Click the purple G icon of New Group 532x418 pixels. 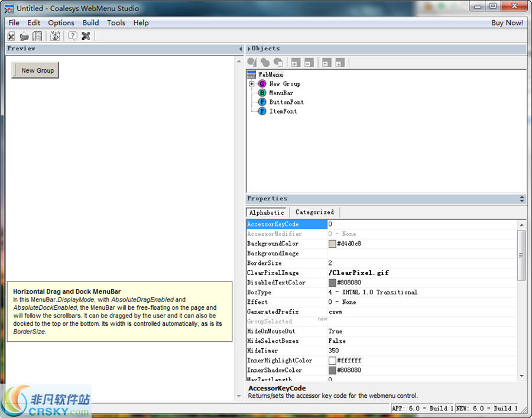pyautogui.click(x=262, y=83)
